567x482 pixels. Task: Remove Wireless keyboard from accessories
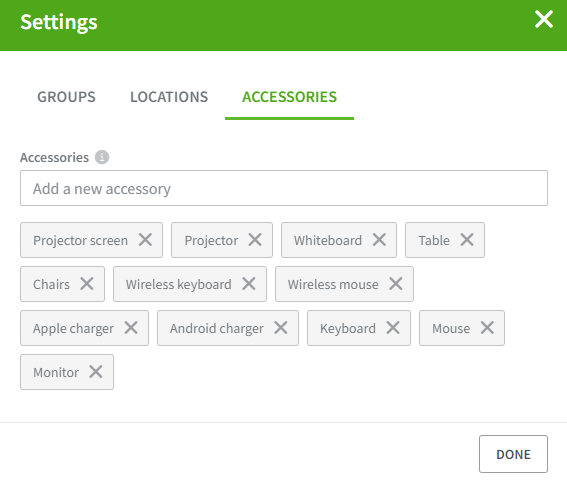pyautogui.click(x=249, y=284)
